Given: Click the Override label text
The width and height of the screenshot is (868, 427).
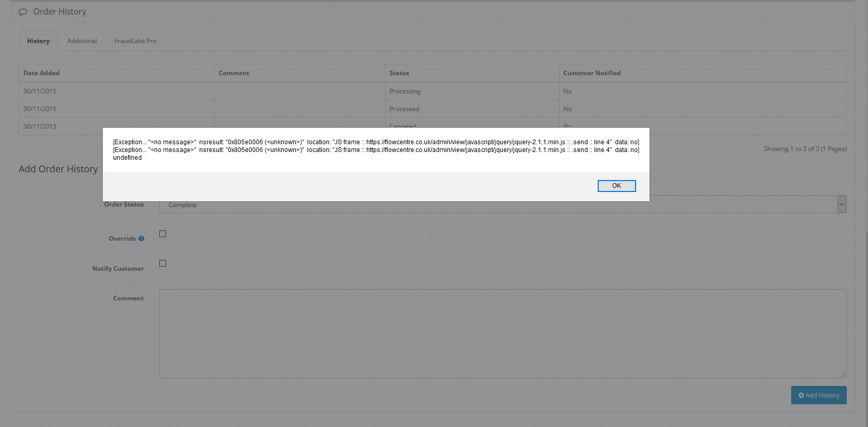Looking at the screenshot, I should (122, 239).
